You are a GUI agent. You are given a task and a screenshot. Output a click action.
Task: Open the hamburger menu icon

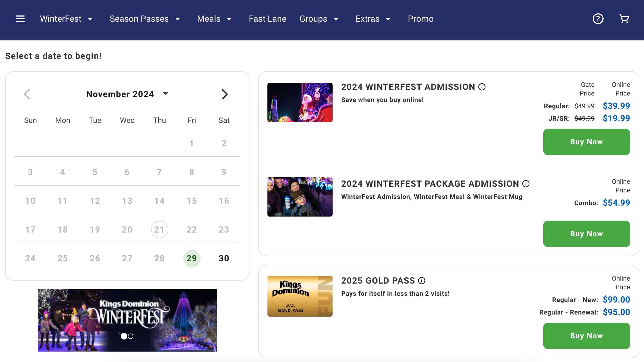[20, 19]
